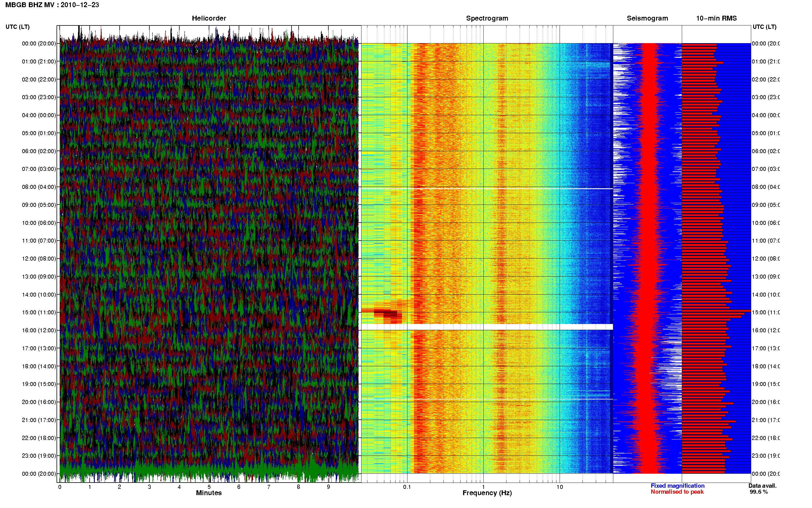Click the left '01:00 (21:00)' time label
This screenshot has width=812, height=508.
pos(39,61)
